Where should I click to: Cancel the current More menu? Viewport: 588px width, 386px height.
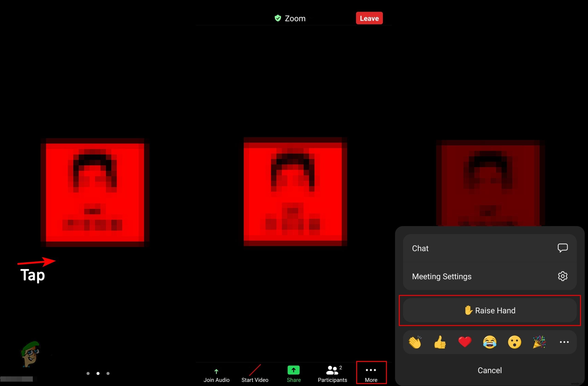click(x=489, y=370)
